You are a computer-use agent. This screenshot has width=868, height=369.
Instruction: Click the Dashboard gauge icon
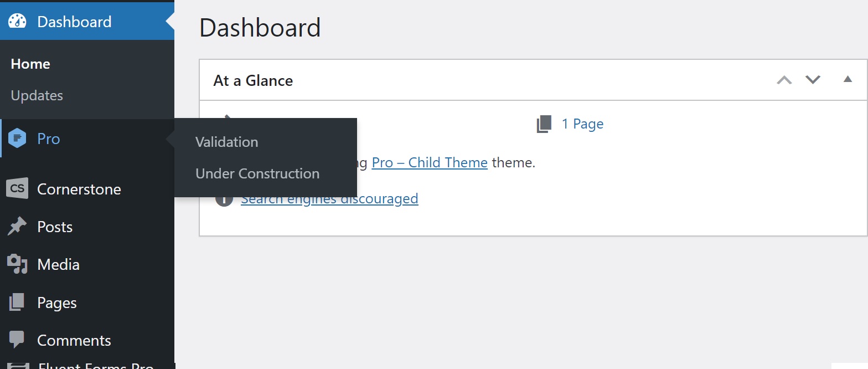point(17,22)
